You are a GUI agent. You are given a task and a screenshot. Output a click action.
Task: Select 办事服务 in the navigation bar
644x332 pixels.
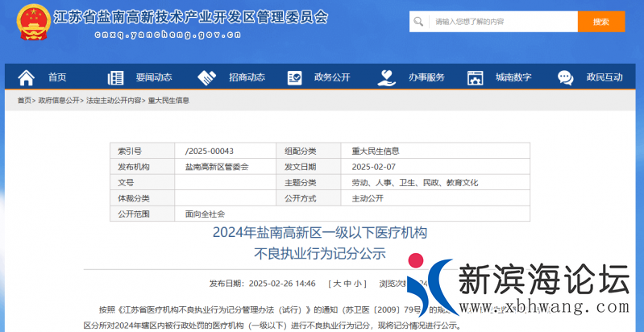(x=426, y=77)
